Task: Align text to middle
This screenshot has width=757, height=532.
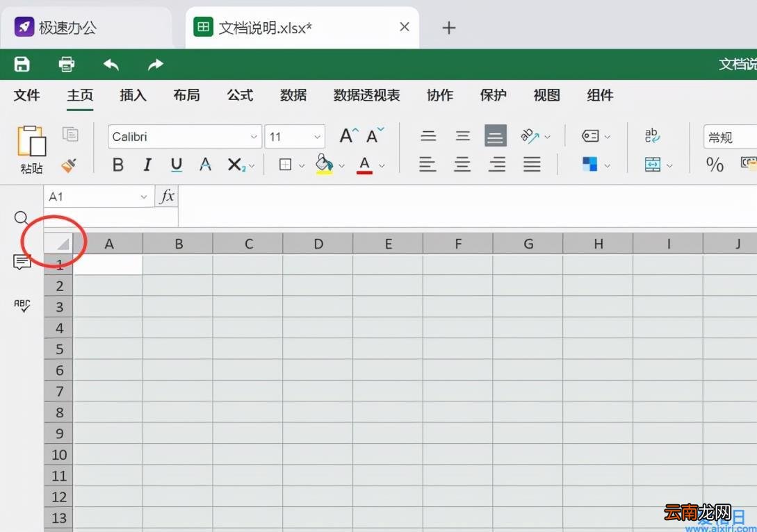Action: click(462, 136)
